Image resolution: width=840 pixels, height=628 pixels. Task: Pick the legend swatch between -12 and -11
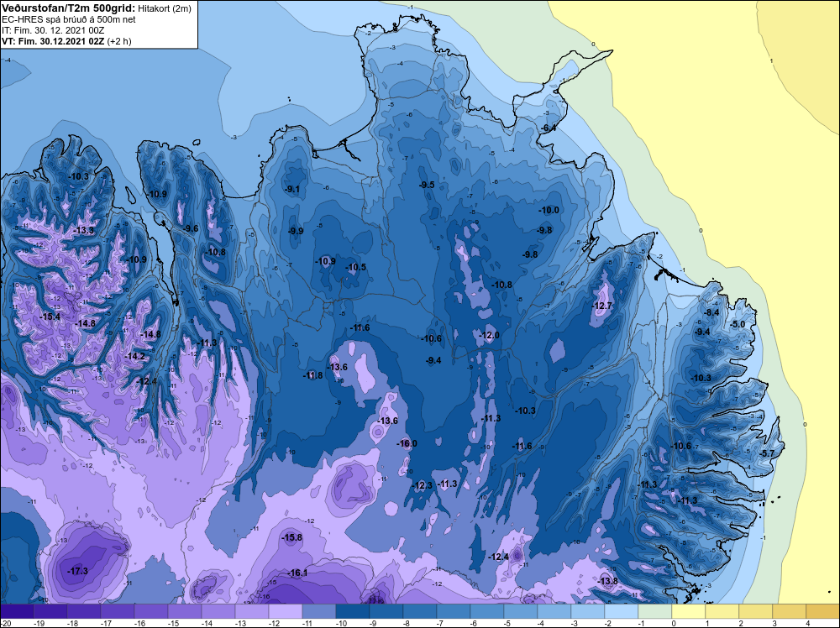[x=286, y=611]
